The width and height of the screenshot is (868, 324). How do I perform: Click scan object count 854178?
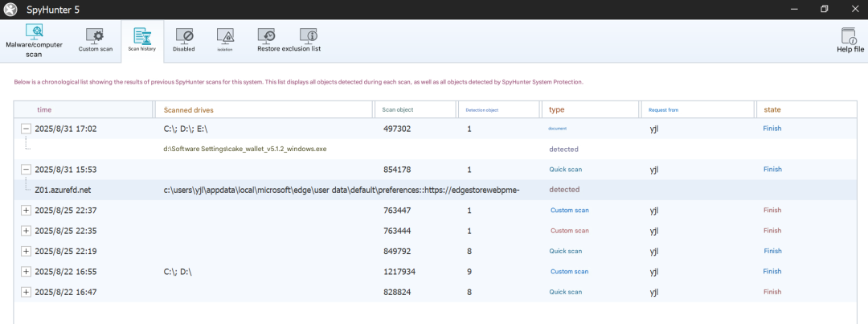pos(397,170)
